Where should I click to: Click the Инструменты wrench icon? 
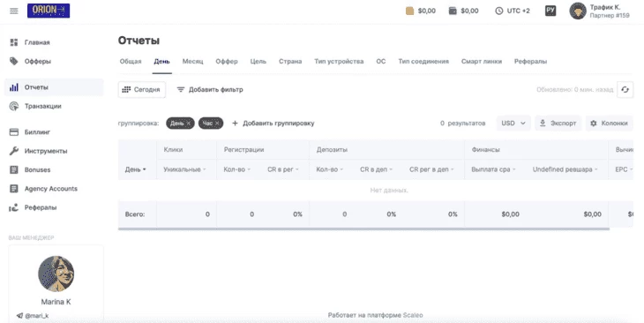click(14, 151)
